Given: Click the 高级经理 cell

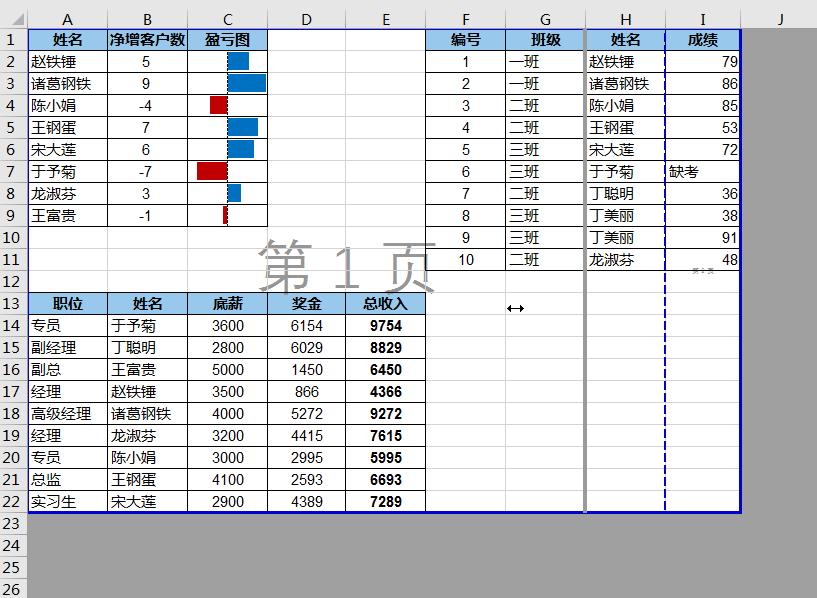Looking at the screenshot, I should click(68, 414).
